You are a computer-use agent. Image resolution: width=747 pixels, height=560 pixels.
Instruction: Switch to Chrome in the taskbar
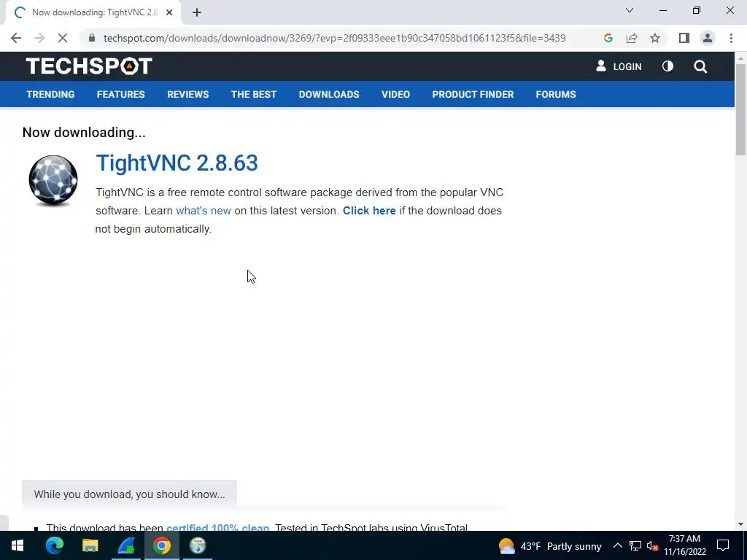pos(161,545)
